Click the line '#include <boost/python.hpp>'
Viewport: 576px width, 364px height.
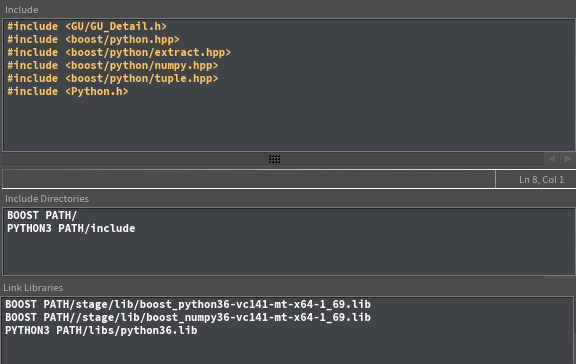(93, 39)
